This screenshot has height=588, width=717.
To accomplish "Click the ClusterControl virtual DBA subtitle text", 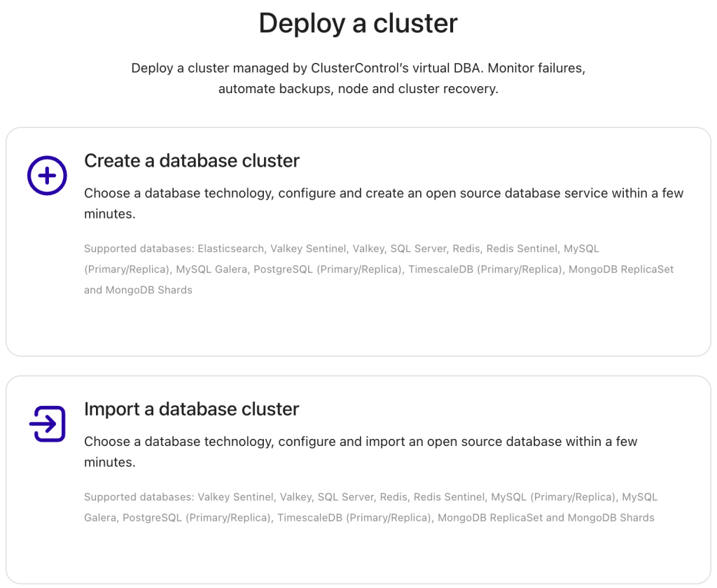I will coord(358,79).
